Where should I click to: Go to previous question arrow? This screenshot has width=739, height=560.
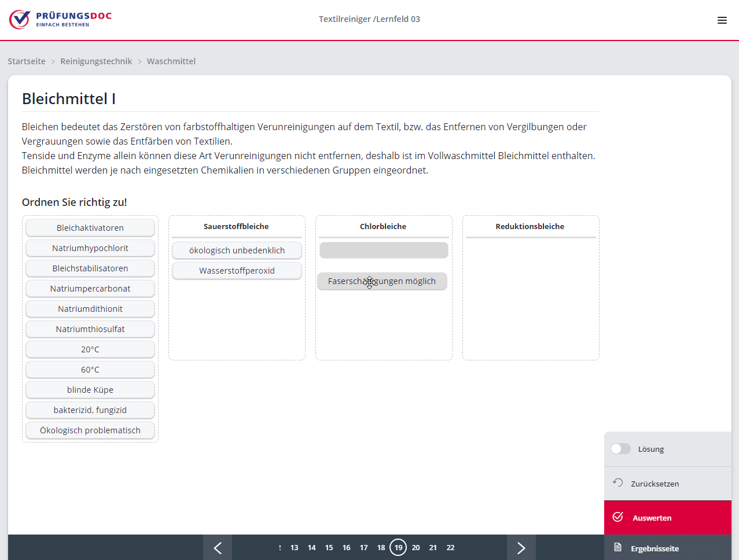(x=218, y=548)
